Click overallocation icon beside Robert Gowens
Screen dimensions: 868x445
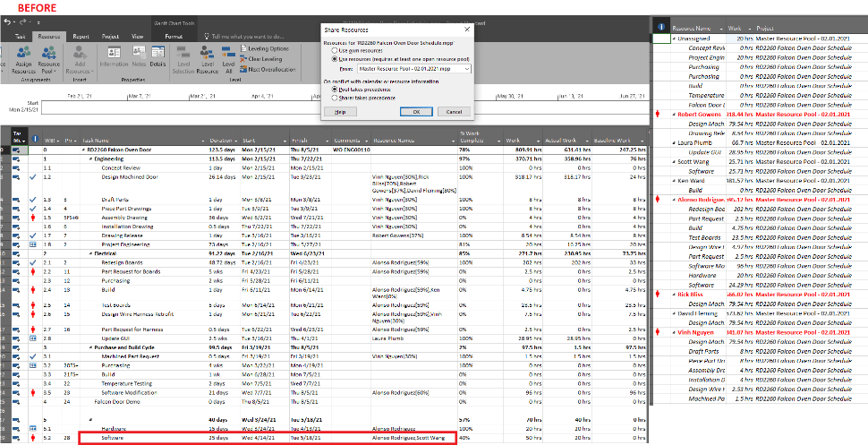(658, 114)
